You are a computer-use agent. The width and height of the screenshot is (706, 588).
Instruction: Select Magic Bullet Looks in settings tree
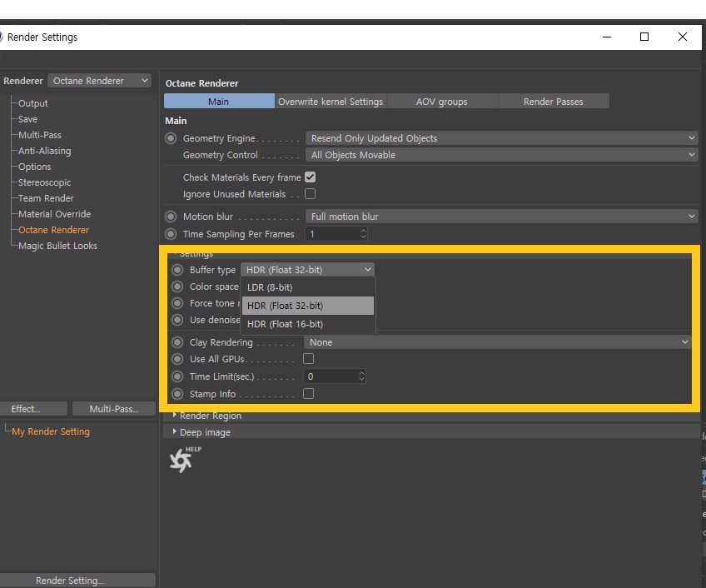[x=57, y=246]
